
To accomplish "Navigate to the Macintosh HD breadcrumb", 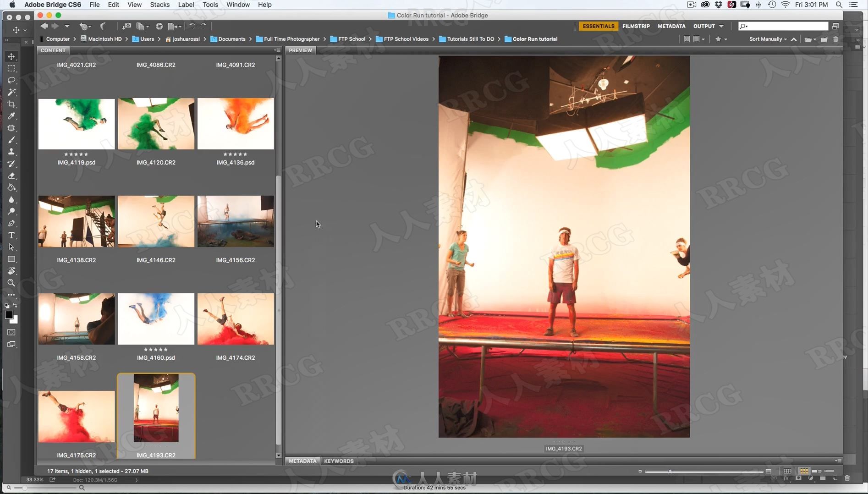I will (101, 39).
